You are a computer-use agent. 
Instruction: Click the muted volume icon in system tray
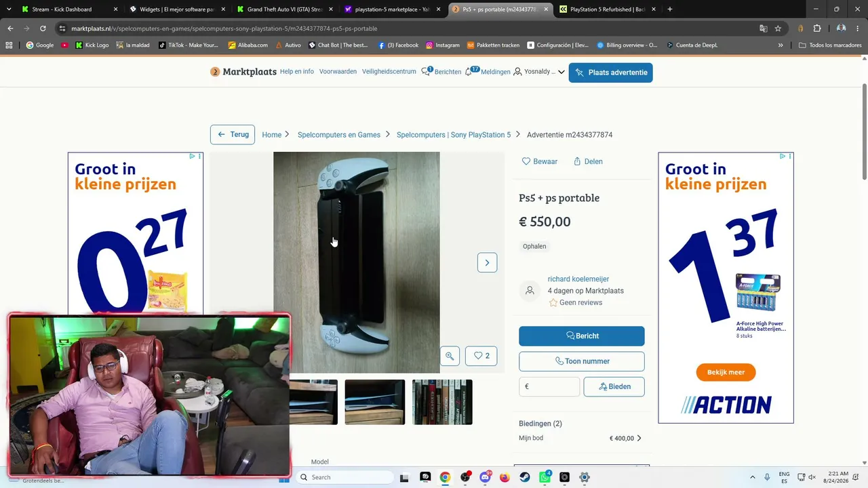coord(812,477)
